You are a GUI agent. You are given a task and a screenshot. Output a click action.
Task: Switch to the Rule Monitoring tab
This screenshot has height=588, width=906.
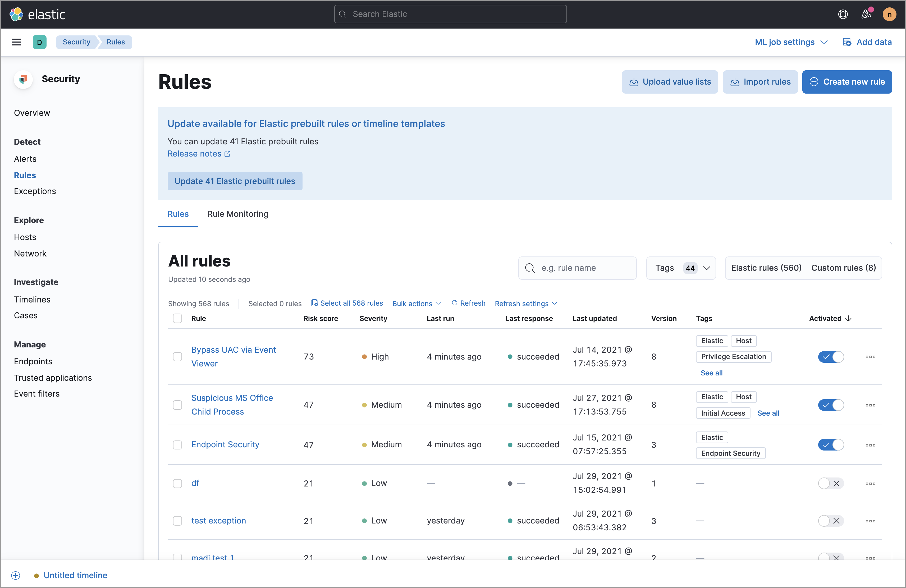click(x=237, y=214)
